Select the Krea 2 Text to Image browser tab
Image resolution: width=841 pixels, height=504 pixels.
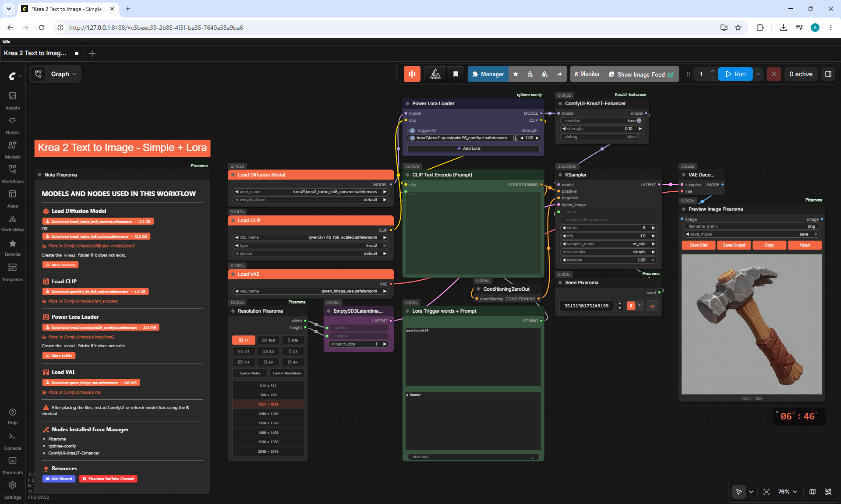click(68, 9)
